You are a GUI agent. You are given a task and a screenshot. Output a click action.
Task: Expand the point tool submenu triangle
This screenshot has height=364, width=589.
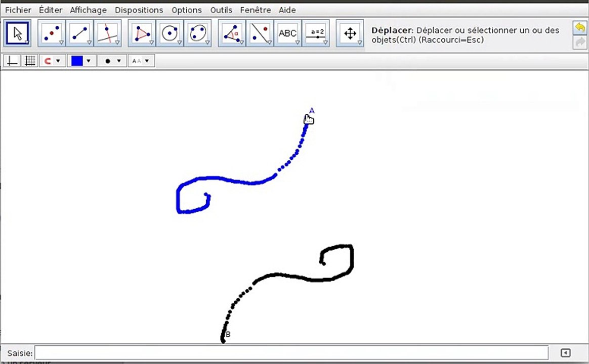61,42
